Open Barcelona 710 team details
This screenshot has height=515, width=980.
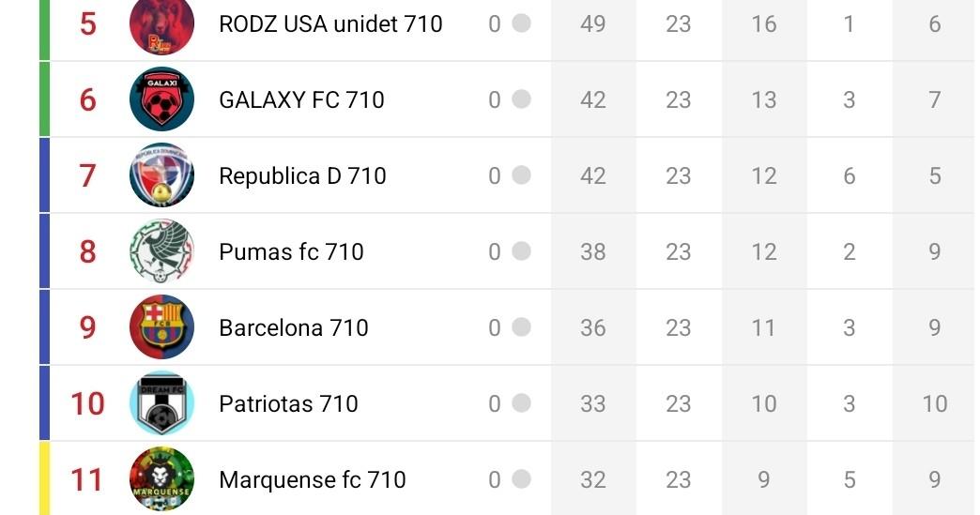click(293, 327)
